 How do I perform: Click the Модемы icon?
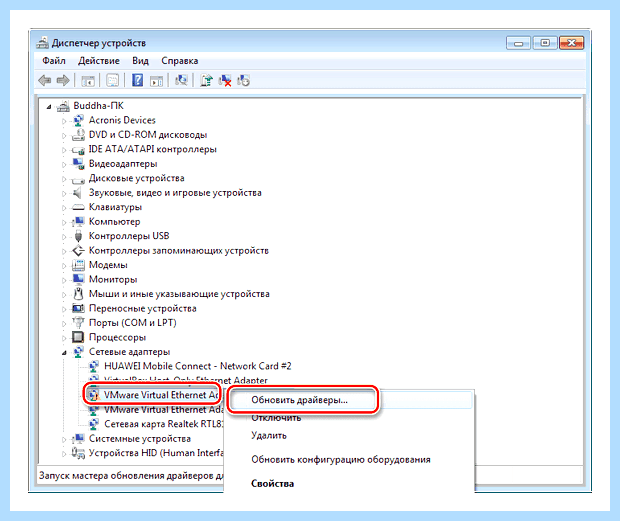[78, 265]
